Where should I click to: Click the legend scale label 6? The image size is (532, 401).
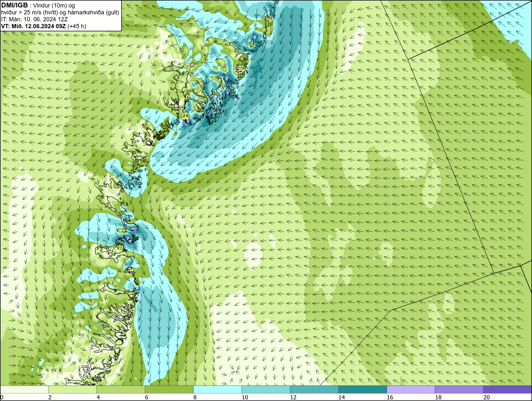pos(146,397)
